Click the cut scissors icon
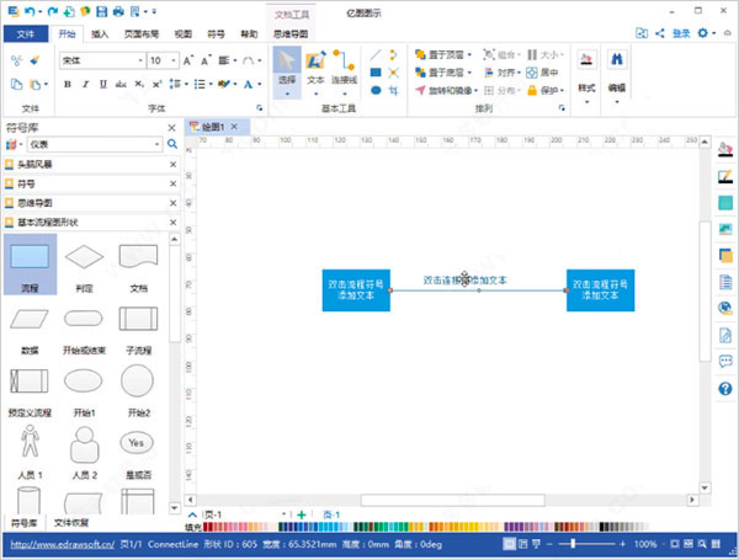739x560 pixels. pos(17,60)
